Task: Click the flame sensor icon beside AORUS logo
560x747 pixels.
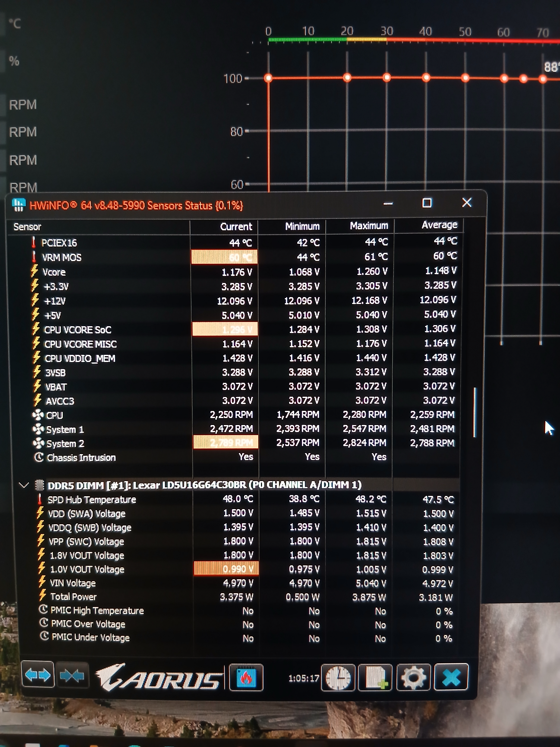Action: pos(246,677)
